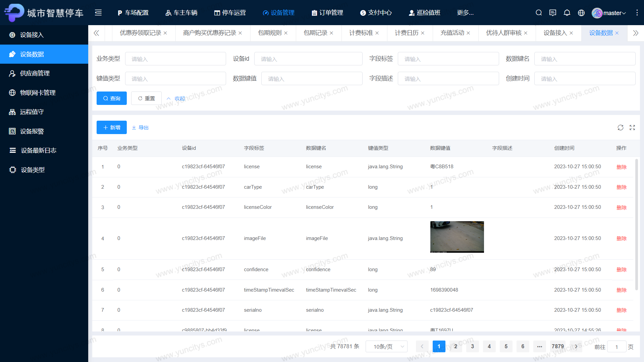Switch to the 计费标准 tab

coord(361,33)
